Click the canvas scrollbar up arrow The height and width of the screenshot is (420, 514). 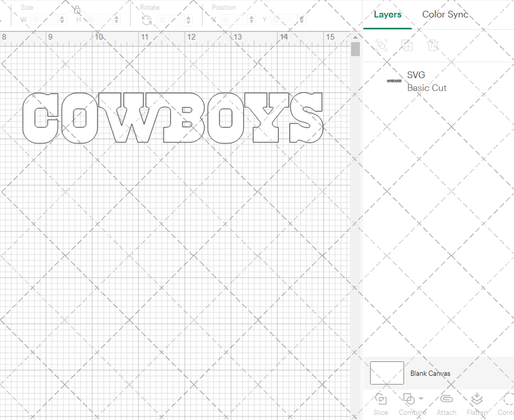click(x=355, y=38)
